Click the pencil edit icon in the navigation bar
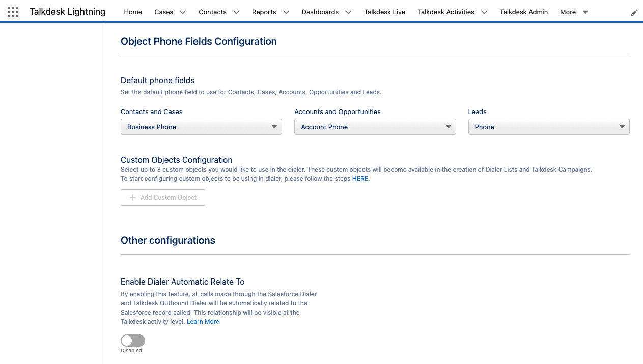The height and width of the screenshot is (364, 643). (634, 12)
